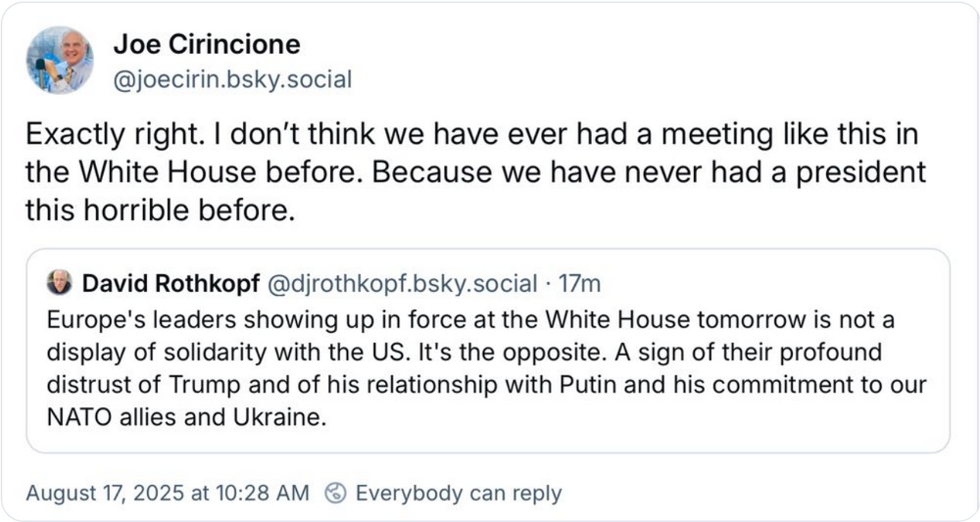Open David Rothkopf's name in quote
The image size is (980, 522).
click(x=171, y=284)
